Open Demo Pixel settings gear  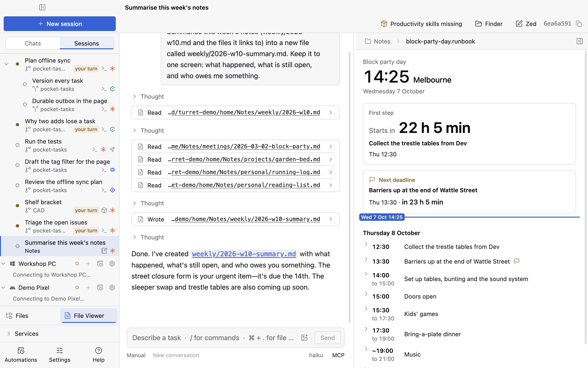(x=112, y=287)
